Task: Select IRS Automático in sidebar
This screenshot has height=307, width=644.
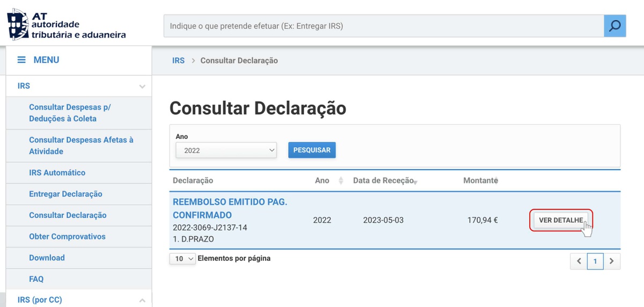Action: pos(57,173)
